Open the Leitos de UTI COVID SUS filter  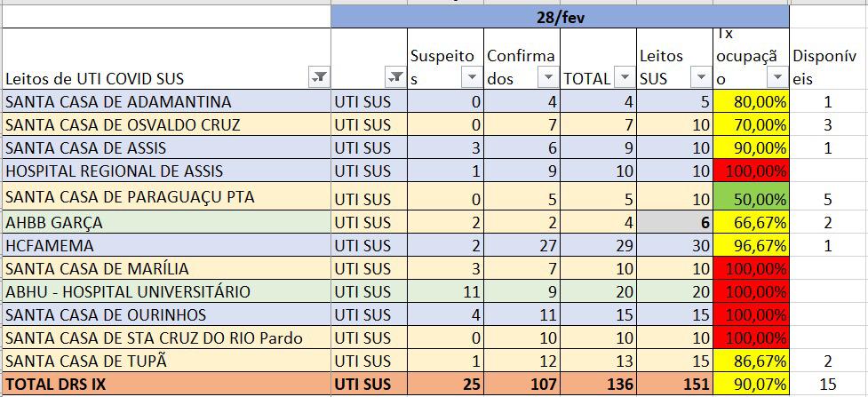point(319,78)
